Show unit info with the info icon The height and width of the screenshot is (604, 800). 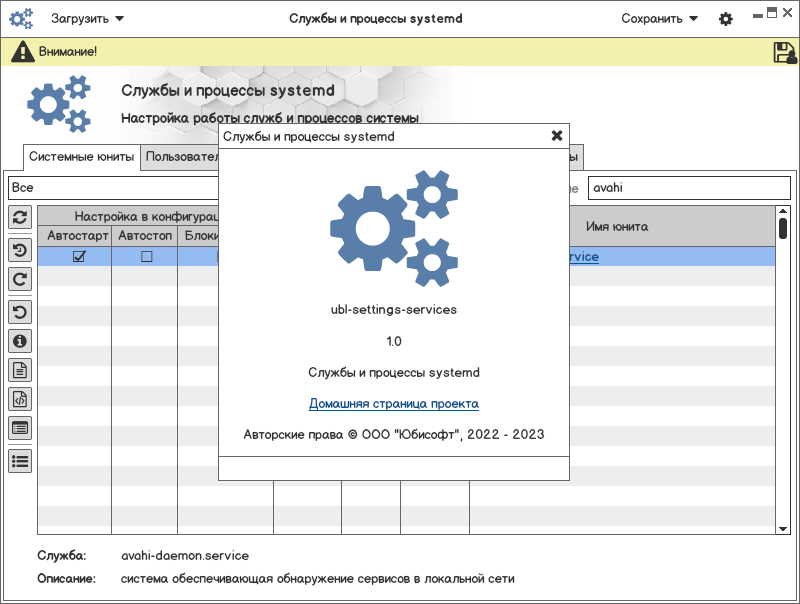click(x=20, y=342)
